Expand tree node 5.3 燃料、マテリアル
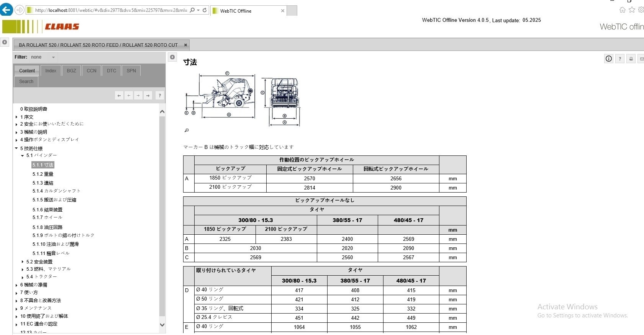This screenshot has height=335, width=644. (x=23, y=269)
